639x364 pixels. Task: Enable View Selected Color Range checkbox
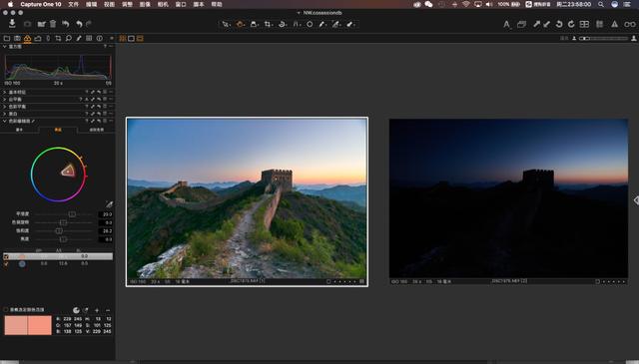click(6, 310)
